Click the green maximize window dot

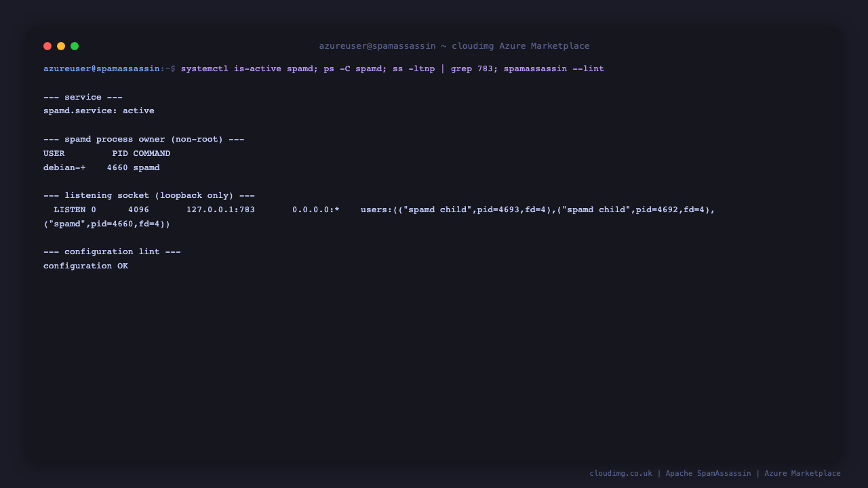pyautogui.click(x=75, y=46)
